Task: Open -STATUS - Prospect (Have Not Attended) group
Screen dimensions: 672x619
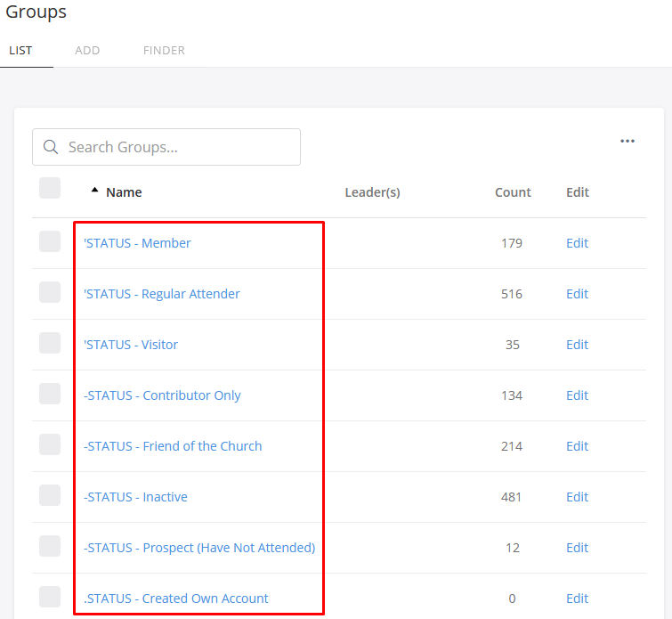Action: coord(199,548)
